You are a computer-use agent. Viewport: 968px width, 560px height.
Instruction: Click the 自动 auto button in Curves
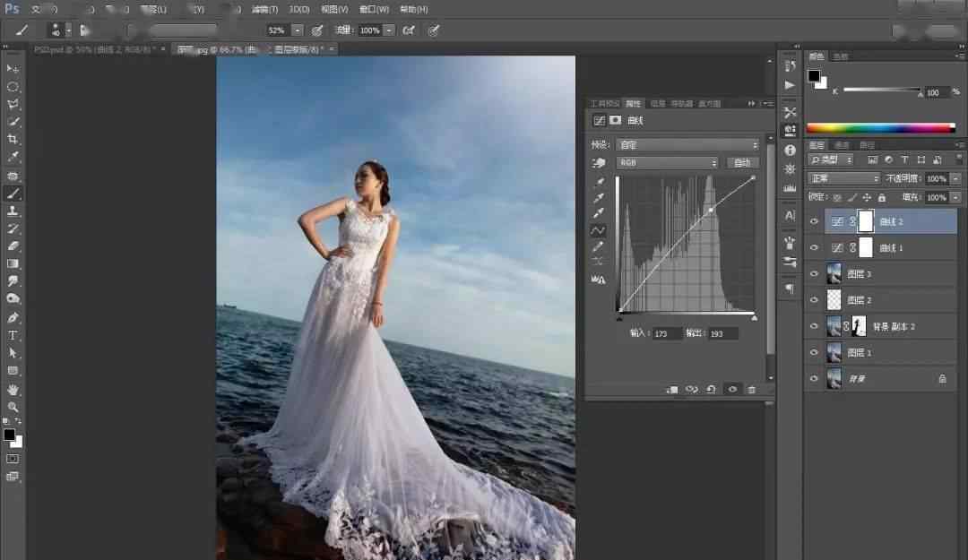(x=742, y=163)
